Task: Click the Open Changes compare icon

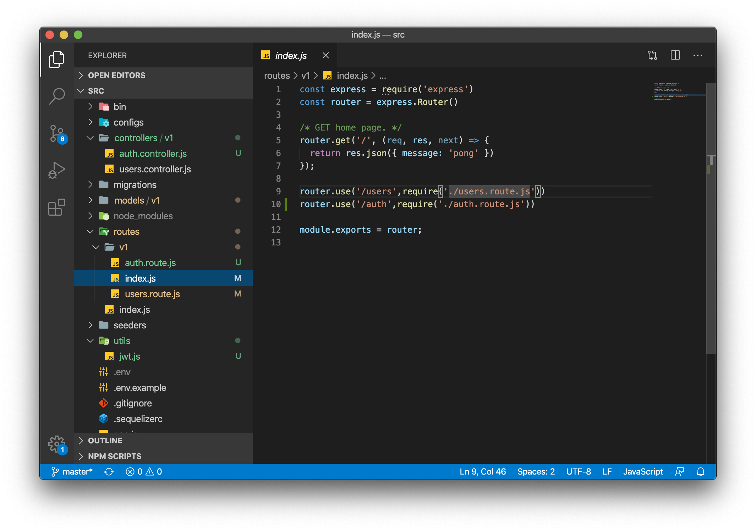Action: [652, 55]
